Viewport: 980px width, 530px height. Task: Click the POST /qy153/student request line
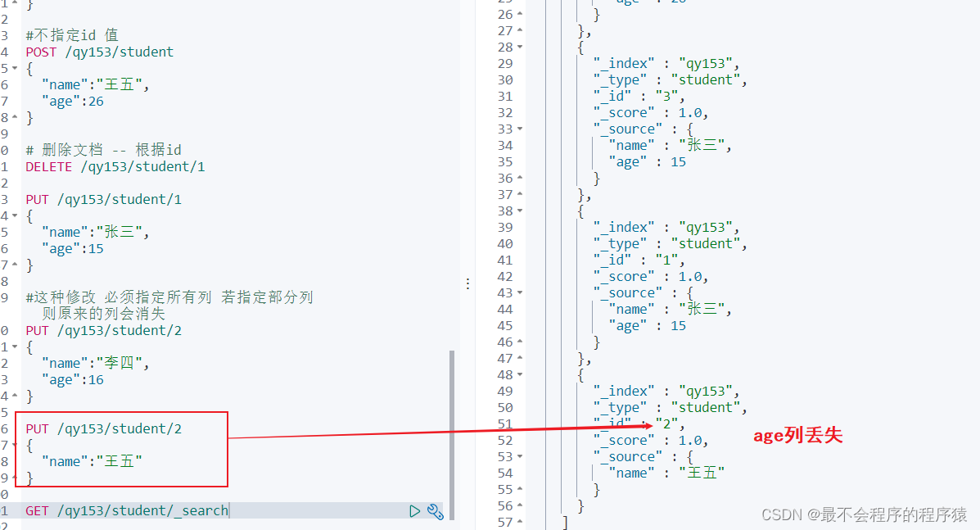point(99,52)
